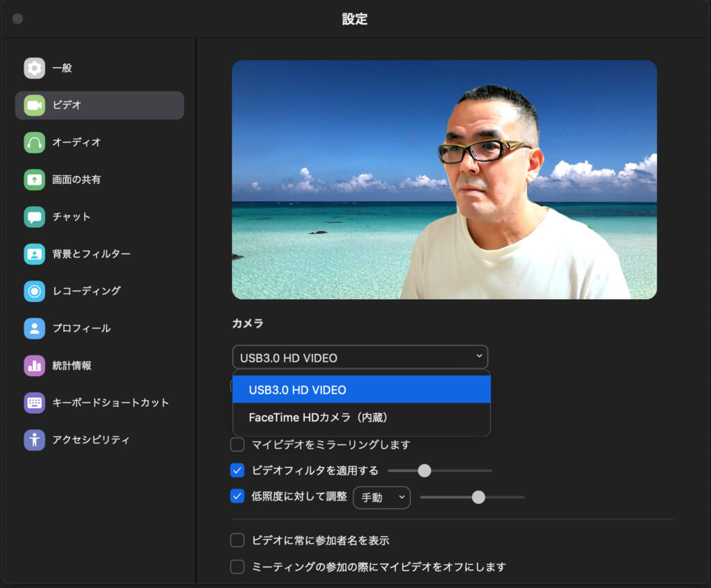The height and width of the screenshot is (588, 711).
Task: Open the オーディオ headphone icon
Action: (35, 142)
